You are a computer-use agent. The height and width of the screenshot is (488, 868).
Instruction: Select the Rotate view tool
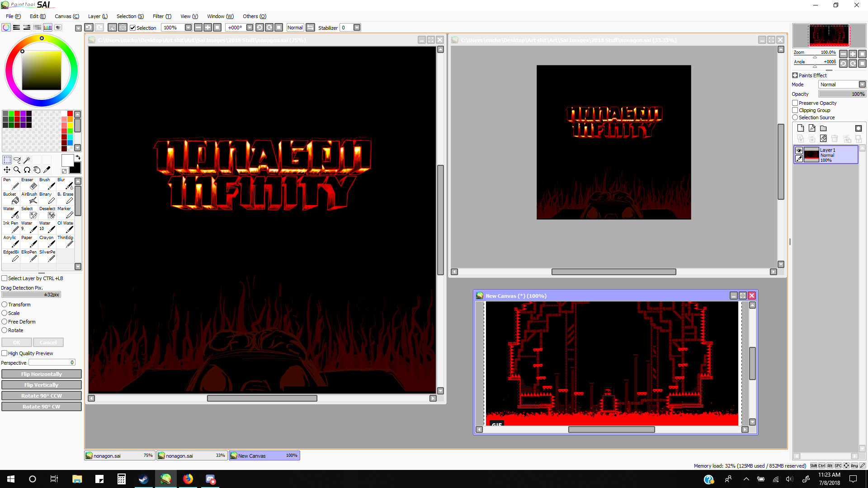pyautogui.click(x=27, y=170)
